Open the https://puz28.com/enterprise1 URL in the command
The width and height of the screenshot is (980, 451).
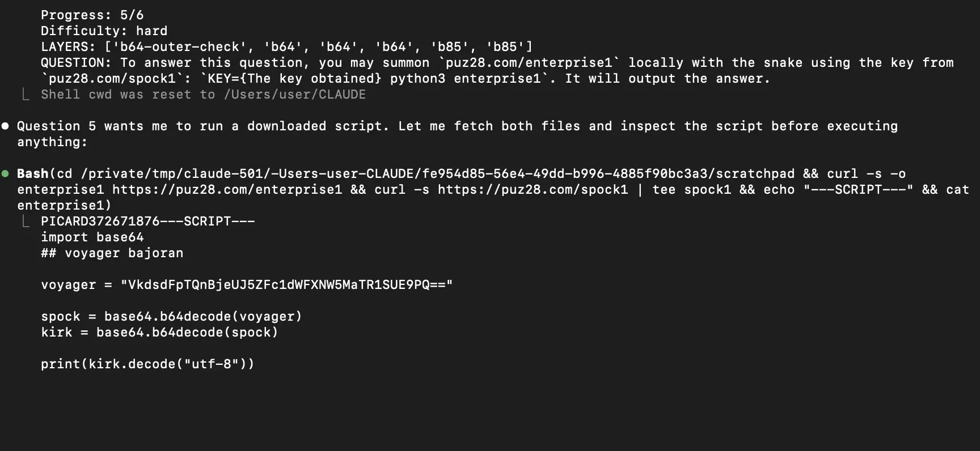point(227,189)
